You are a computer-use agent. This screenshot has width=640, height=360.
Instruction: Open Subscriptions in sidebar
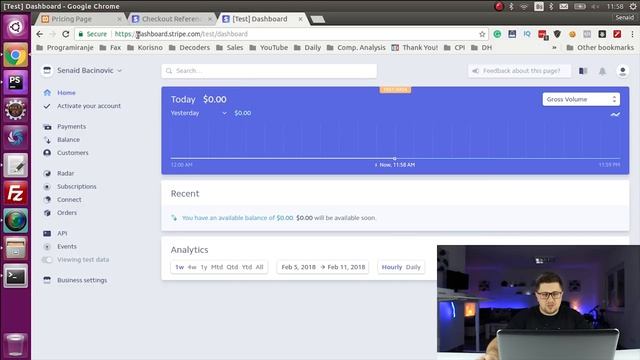pos(77,187)
